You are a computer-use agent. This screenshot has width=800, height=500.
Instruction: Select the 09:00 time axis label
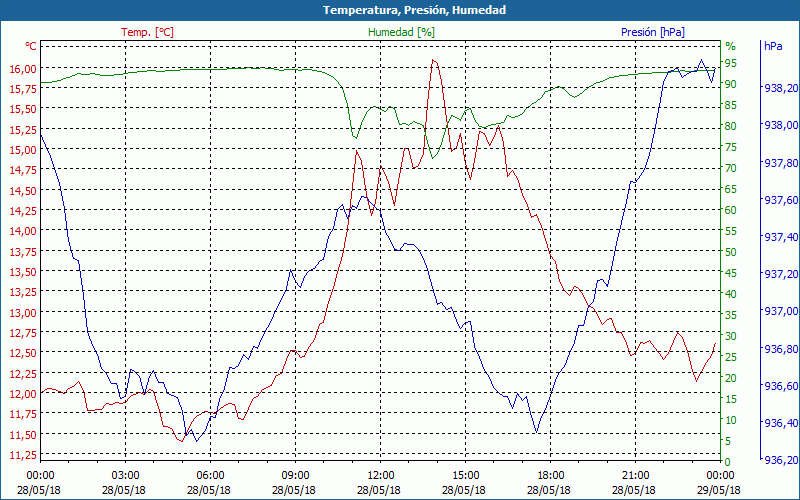pos(295,476)
